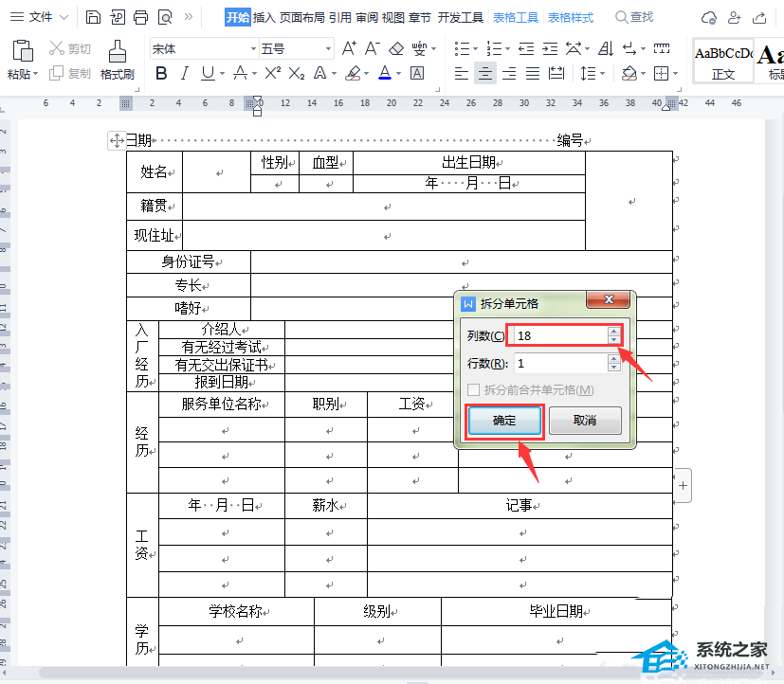Decrease font size with A- icon

373,48
